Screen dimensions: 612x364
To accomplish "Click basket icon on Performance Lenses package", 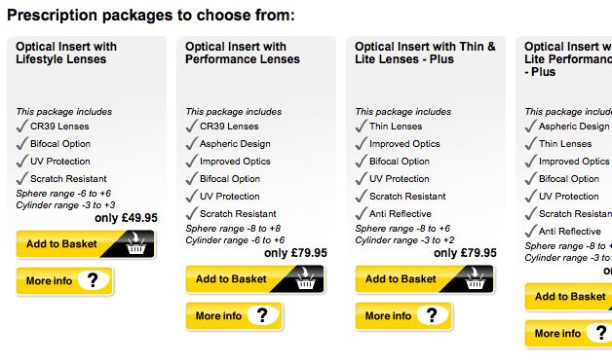I will point(305,278).
